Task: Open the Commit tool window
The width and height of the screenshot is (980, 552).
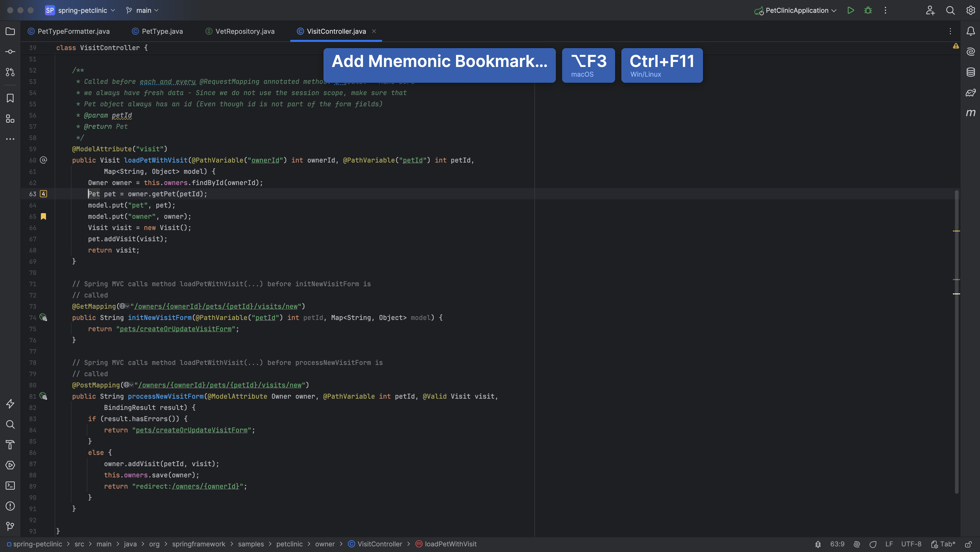Action: tap(10, 51)
